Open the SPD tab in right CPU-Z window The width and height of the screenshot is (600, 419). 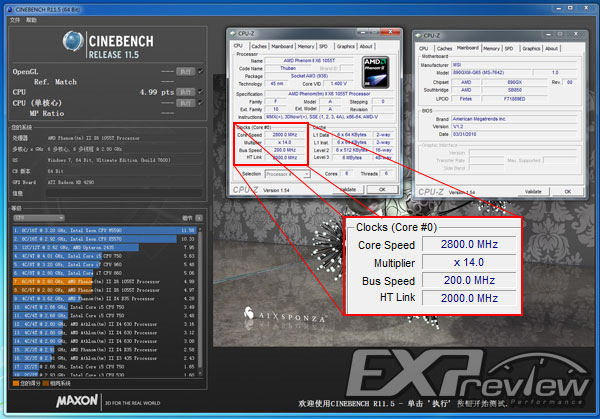(511, 46)
